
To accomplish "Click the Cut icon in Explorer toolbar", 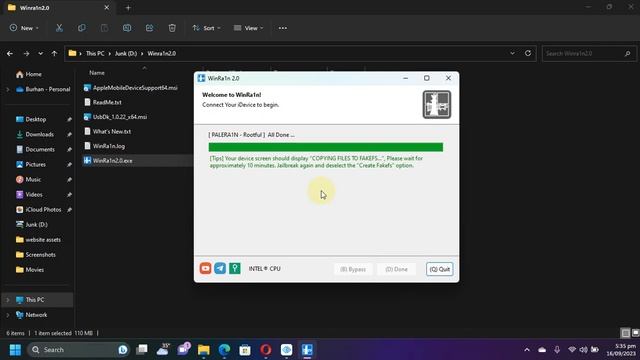I will [59, 28].
